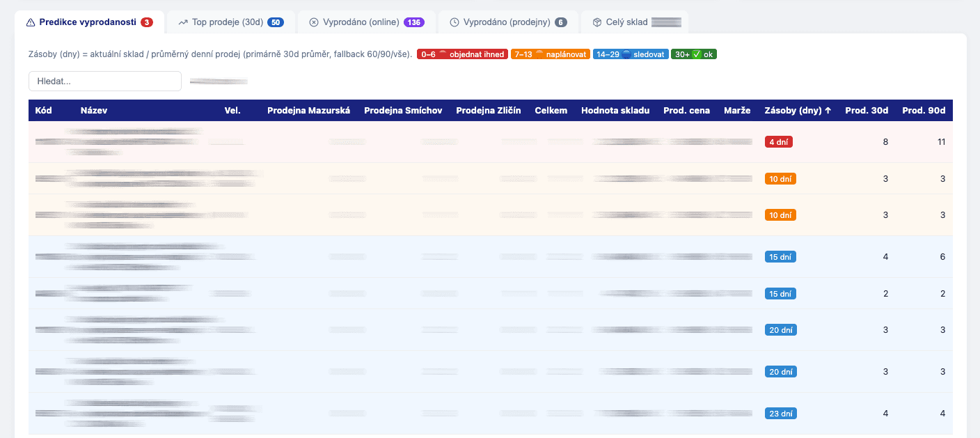The height and width of the screenshot is (438, 980).
Task: Sort by Prodejna Smíchov column header
Action: click(403, 111)
